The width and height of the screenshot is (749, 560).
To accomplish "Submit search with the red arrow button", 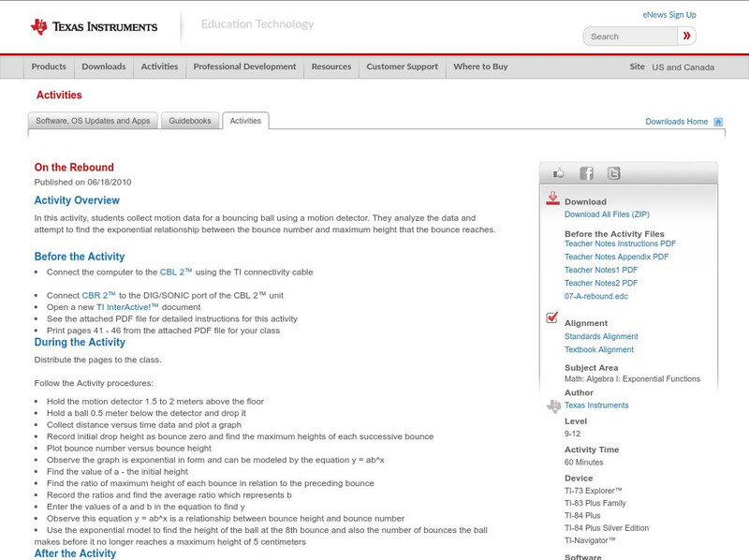I will [686, 36].
